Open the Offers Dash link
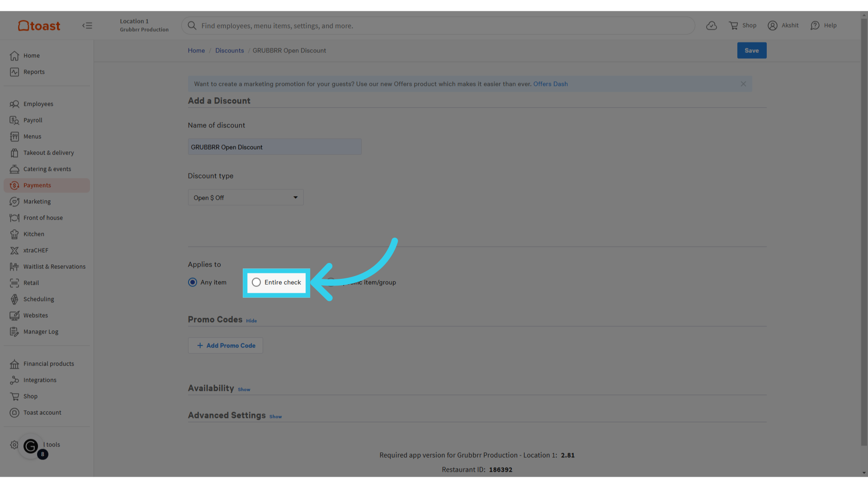 pos(550,84)
